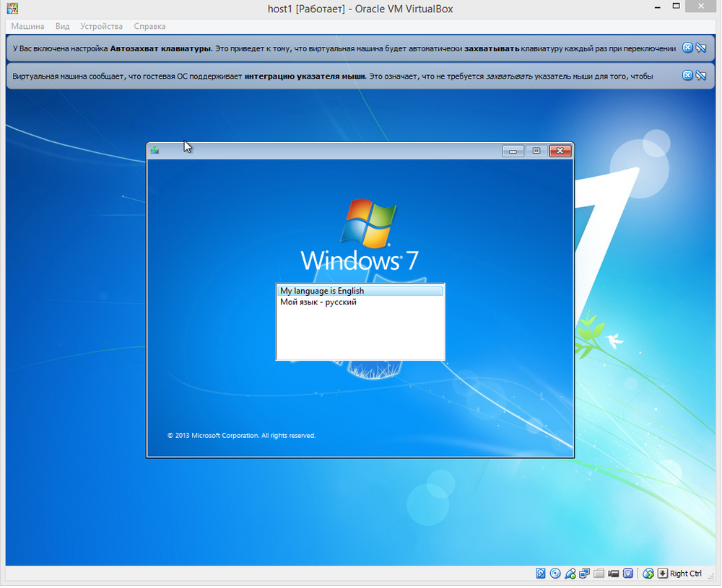Image resolution: width=722 pixels, height=588 pixels.
Task: Click the virtual displays status icon
Action: click(584, 573)
